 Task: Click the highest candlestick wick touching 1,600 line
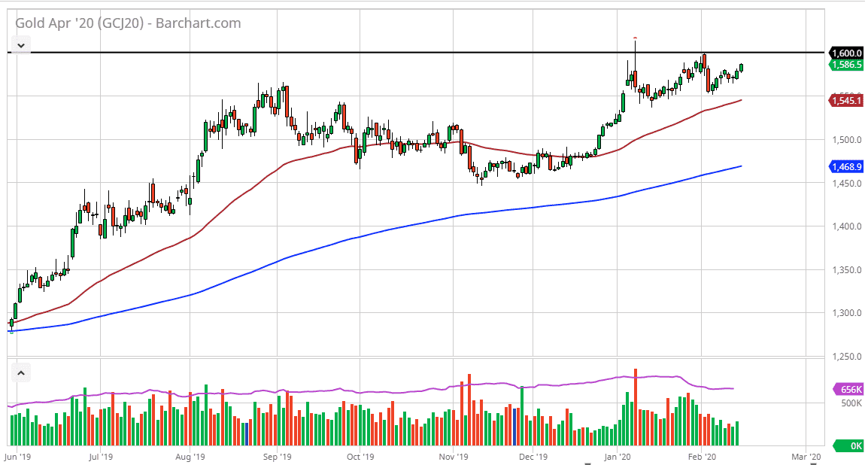coord(634,47)
